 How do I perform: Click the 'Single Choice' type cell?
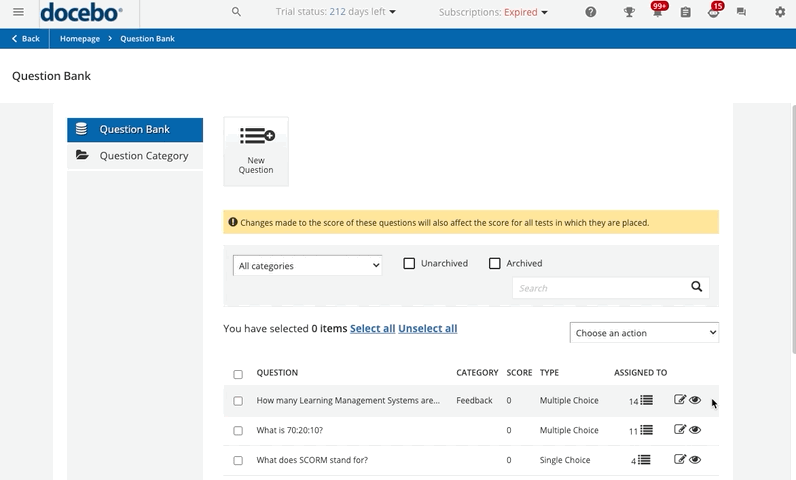pyautogui.click(x=565, y=460)
